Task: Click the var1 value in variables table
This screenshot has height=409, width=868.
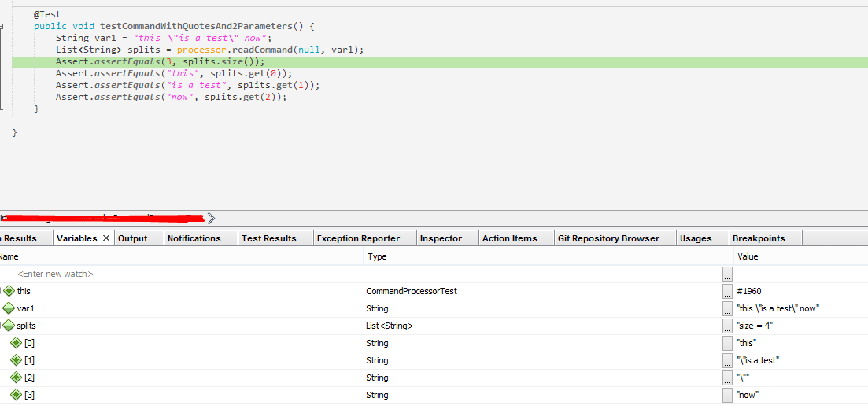Action: (x=778, y=308)
